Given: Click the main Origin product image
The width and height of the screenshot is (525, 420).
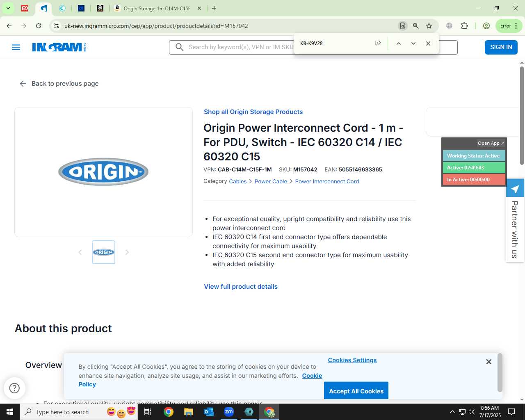Looking at the screenshot, I should pyautogui.click(x=103, y=172).
